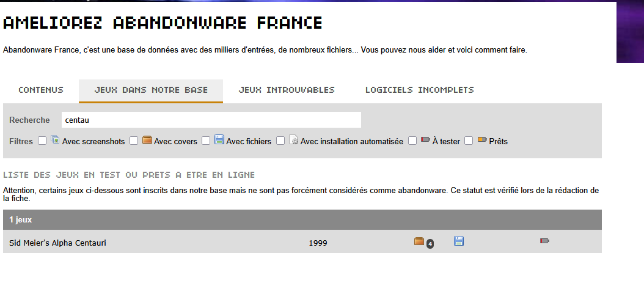Screen dimensions: 644x286
Task: Click the screenshots icon in the filters
Action: pos(55,140)
